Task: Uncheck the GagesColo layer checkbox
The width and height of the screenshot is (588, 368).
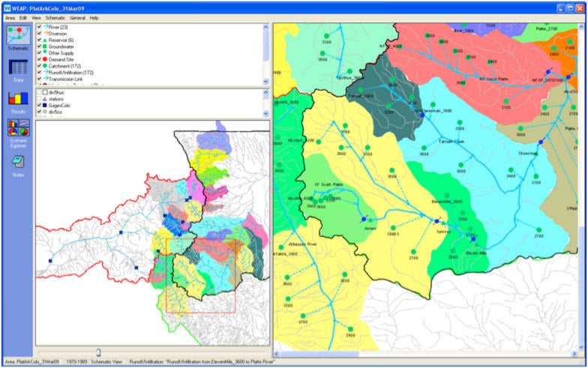Action: click(x=39, y=105)
